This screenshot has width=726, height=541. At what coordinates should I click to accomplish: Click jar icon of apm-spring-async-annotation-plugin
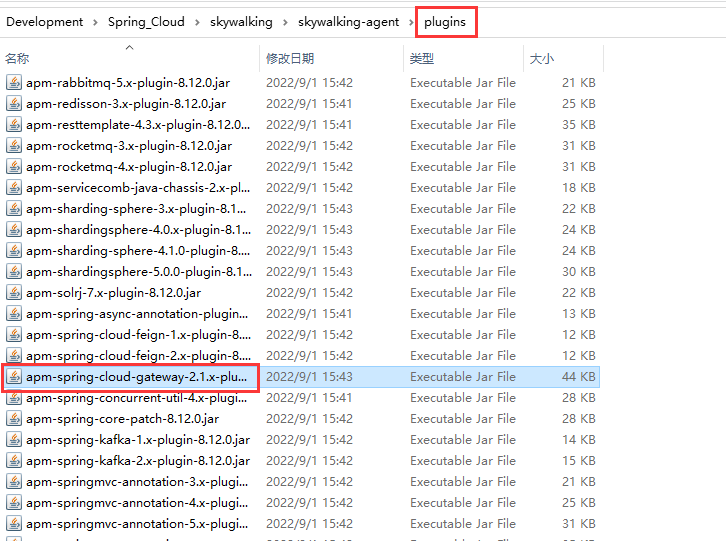(14, 314)
